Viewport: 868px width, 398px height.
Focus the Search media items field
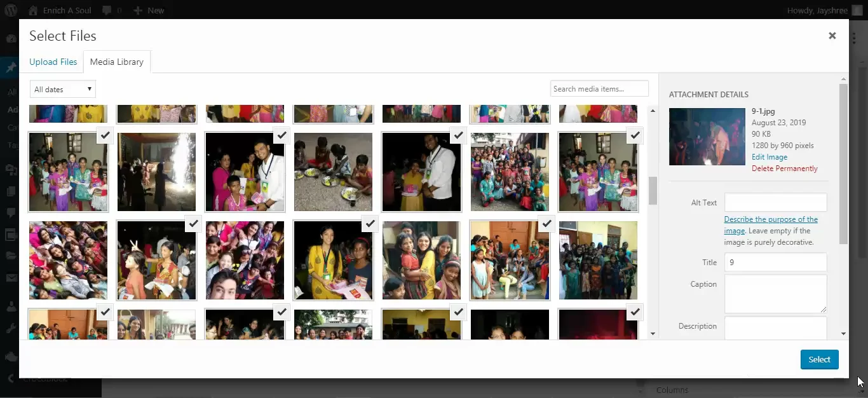tap(599, 88)
